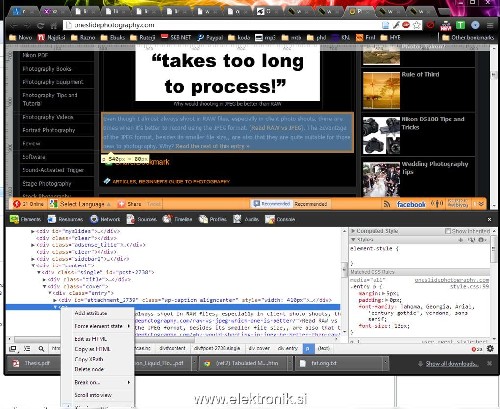Choose Add attribute from context menu
Screen dimensions: 500x409
(91, 313)
